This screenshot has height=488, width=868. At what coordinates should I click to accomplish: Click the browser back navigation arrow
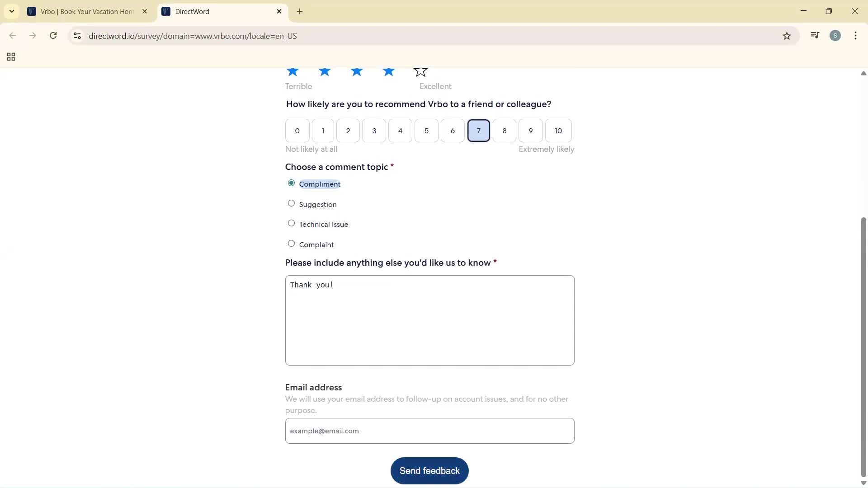click(12, 36)
